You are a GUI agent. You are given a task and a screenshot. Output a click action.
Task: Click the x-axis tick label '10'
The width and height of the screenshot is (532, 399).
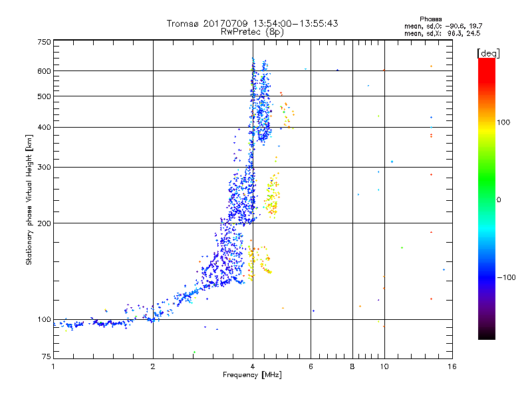pyautogui.click(x=384, y=366)
